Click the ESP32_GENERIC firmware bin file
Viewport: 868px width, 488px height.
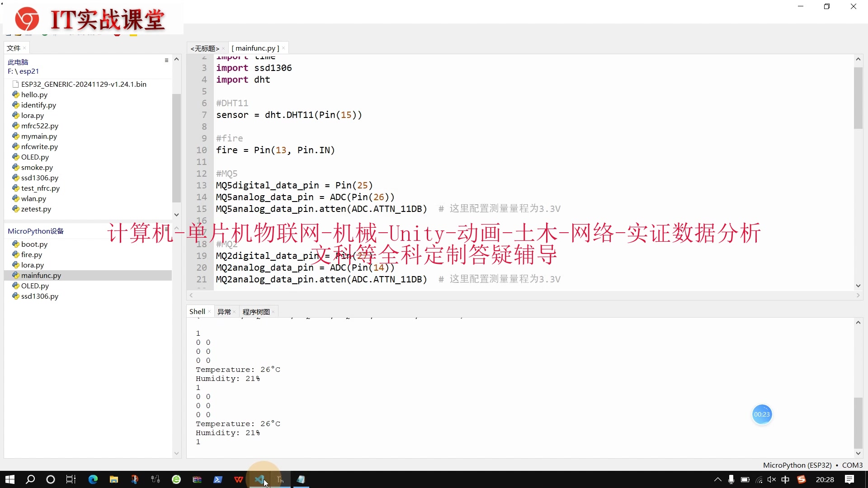84,84
